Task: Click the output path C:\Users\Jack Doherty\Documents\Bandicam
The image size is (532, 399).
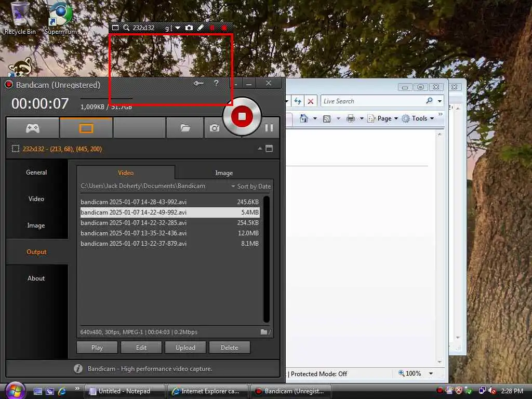Action: (x=143, y=186)
